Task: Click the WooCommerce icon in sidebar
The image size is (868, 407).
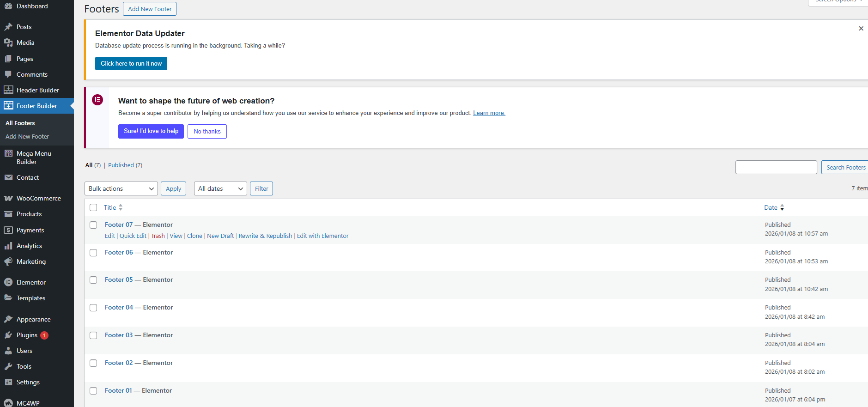Action: pos(8,198)
